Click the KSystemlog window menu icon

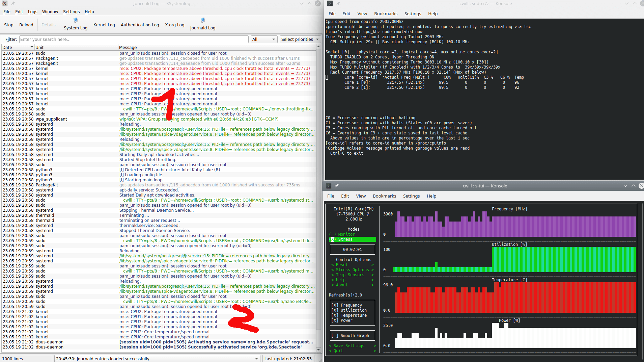(5, 3)
